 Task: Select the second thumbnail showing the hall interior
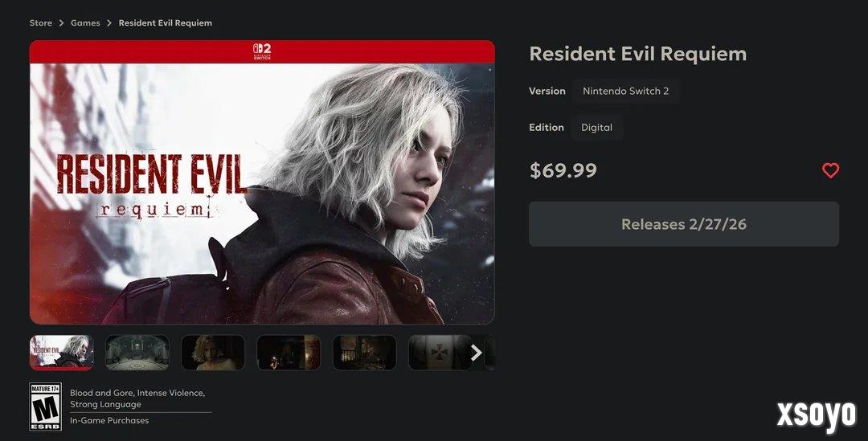(137, 353)
